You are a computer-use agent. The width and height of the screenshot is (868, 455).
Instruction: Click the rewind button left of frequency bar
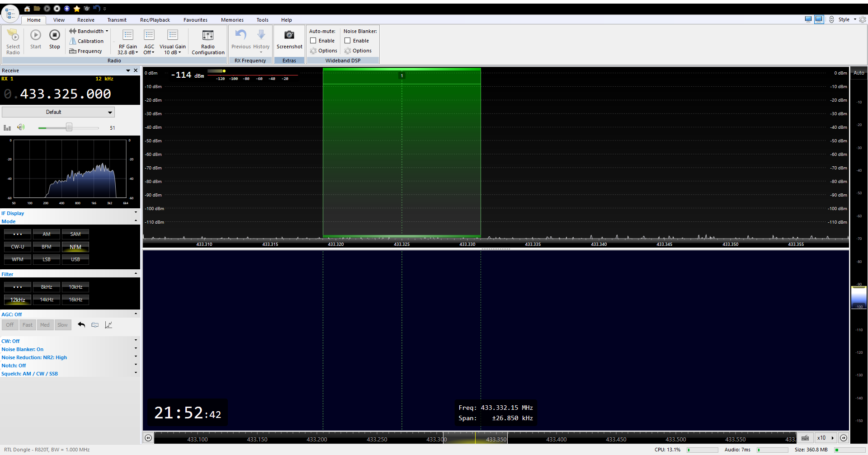[148, 438]
